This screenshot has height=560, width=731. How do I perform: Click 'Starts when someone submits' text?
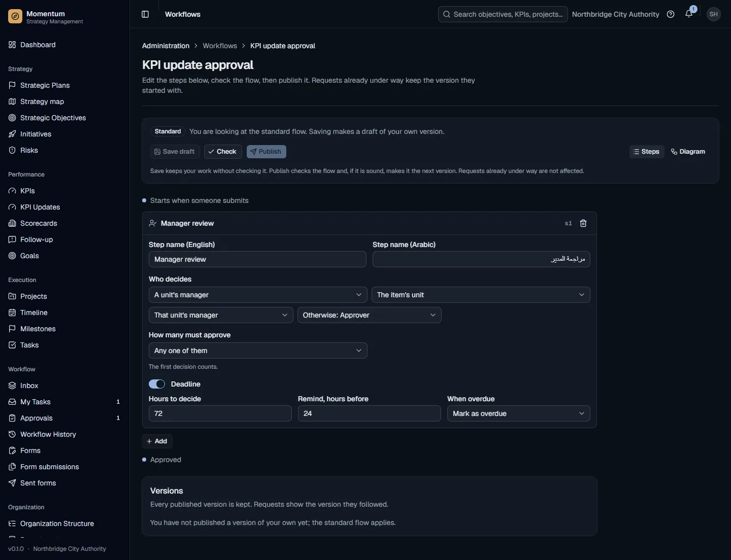pyautogui.click(x=200, y=200)
